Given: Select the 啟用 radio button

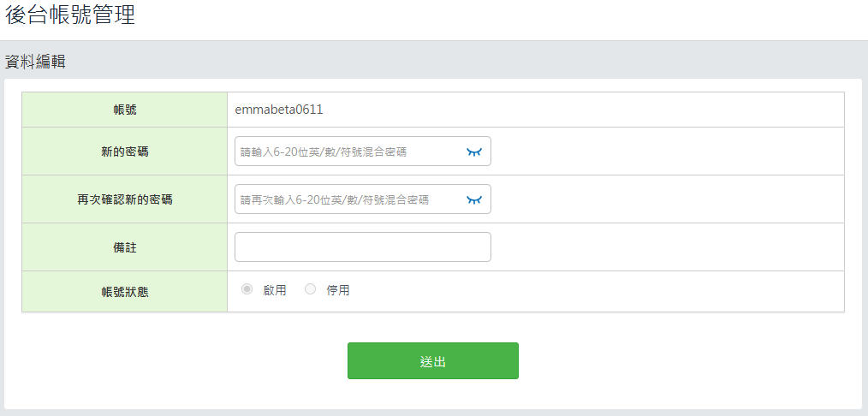Looking at the screenshot, I should [x=247, y=288].
